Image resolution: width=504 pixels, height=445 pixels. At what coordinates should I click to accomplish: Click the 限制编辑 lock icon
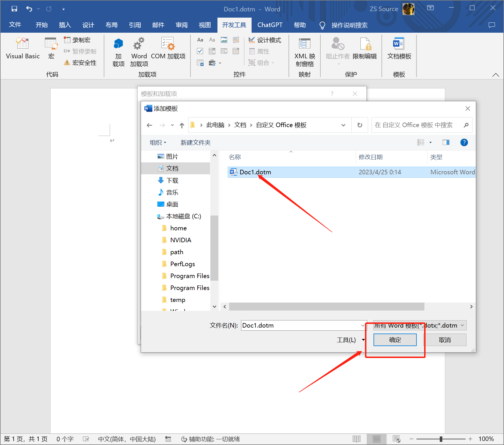[x=365, y=44]
